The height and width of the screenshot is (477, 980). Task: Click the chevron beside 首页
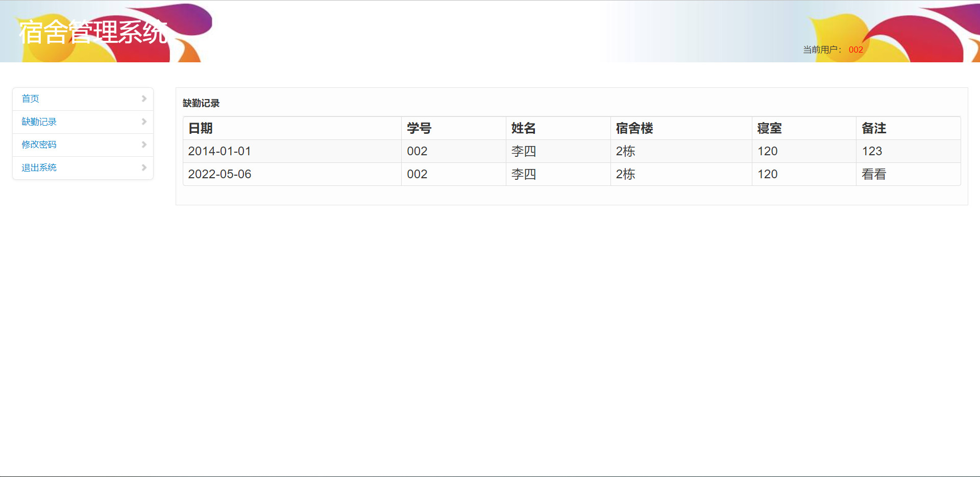[x=144, y=99]
